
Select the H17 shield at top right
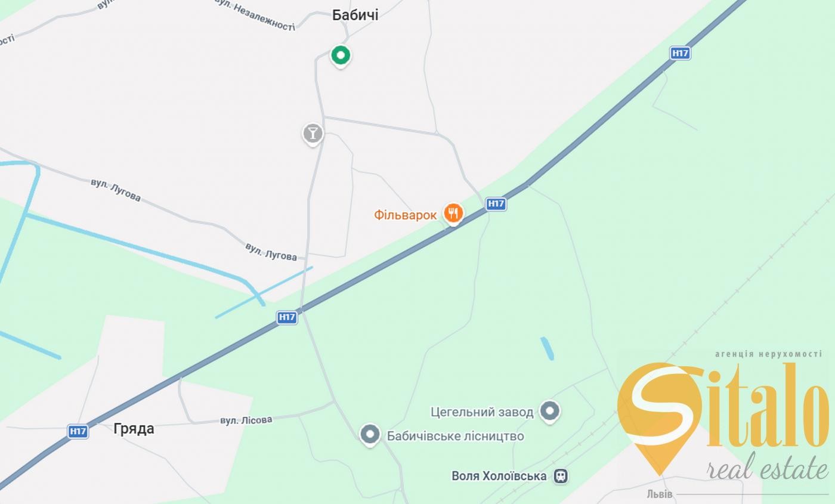(681, 53)
